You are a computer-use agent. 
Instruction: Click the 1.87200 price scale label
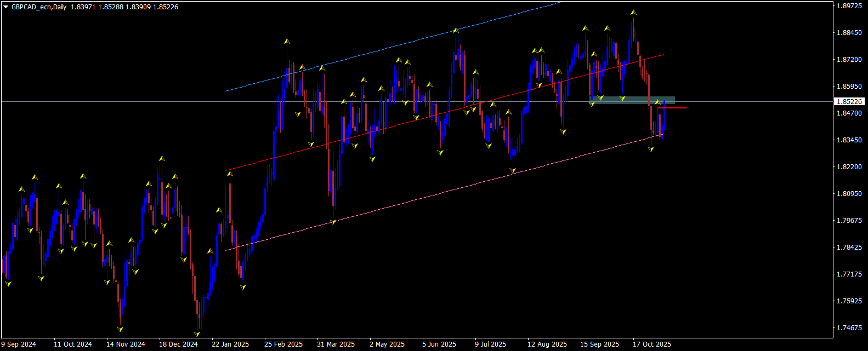click(849, 59)
